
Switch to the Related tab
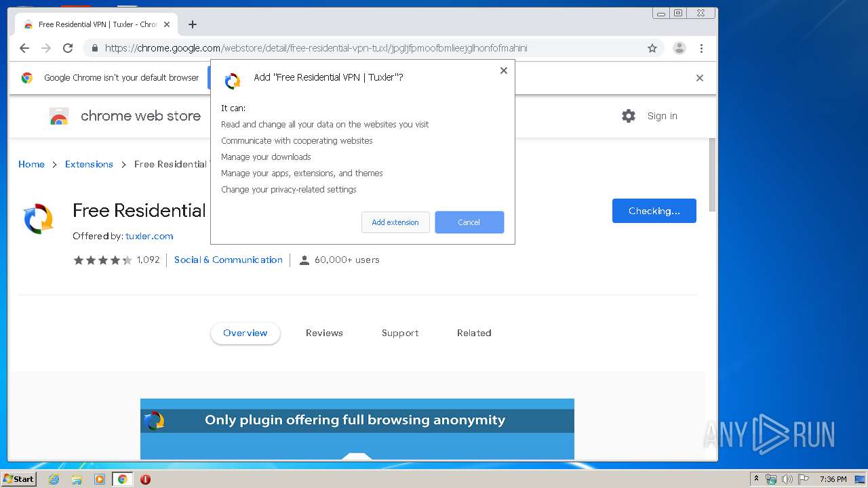click(x=474, y=333)
